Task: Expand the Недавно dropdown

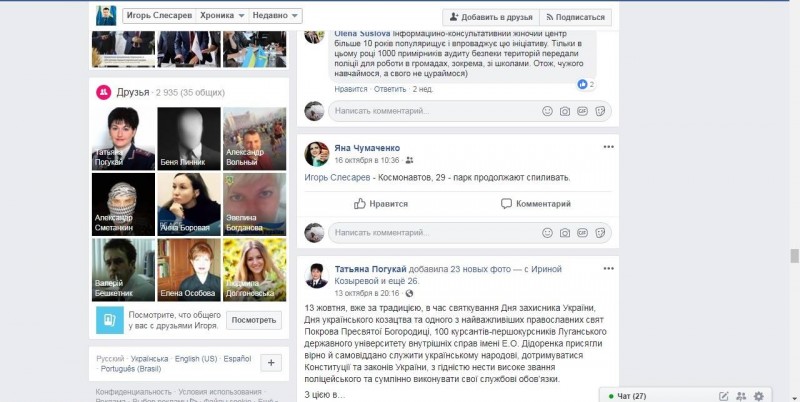Action: coord(276,16)
